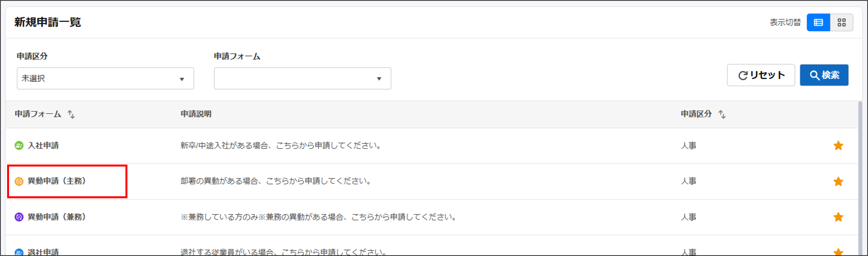This screenshot has height=256, width=868.
Task: Toggle favorite star for 異動申請（兼務） row
Action: point(838,217)
